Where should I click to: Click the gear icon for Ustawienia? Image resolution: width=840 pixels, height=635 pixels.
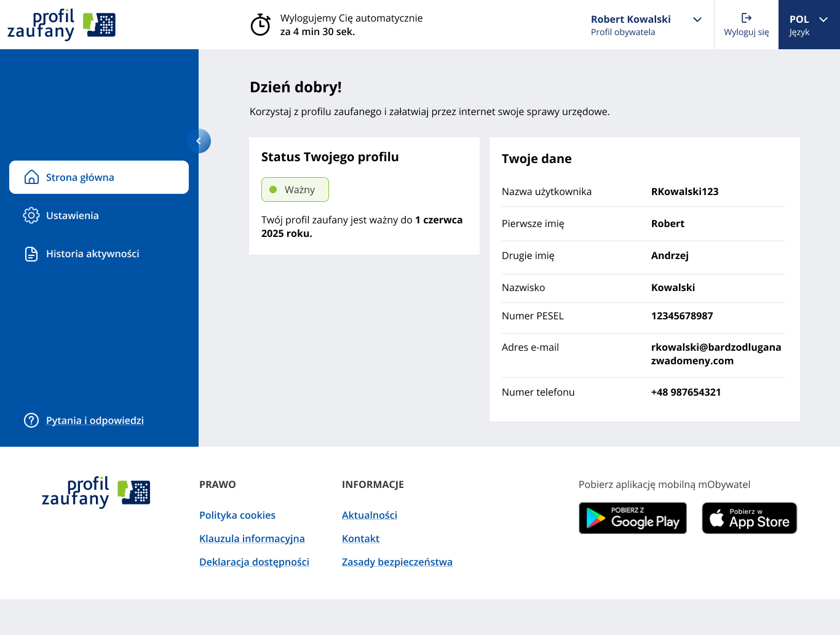tap(31, 215)
